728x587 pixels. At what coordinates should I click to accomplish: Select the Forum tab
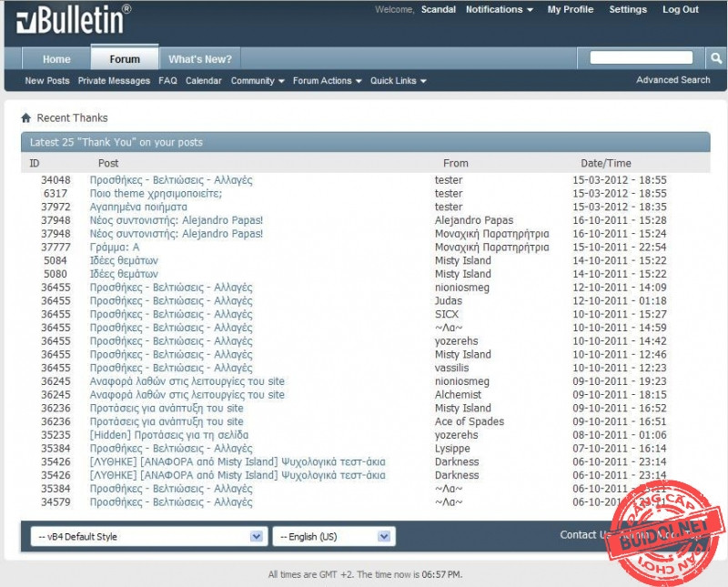point(125,59)
